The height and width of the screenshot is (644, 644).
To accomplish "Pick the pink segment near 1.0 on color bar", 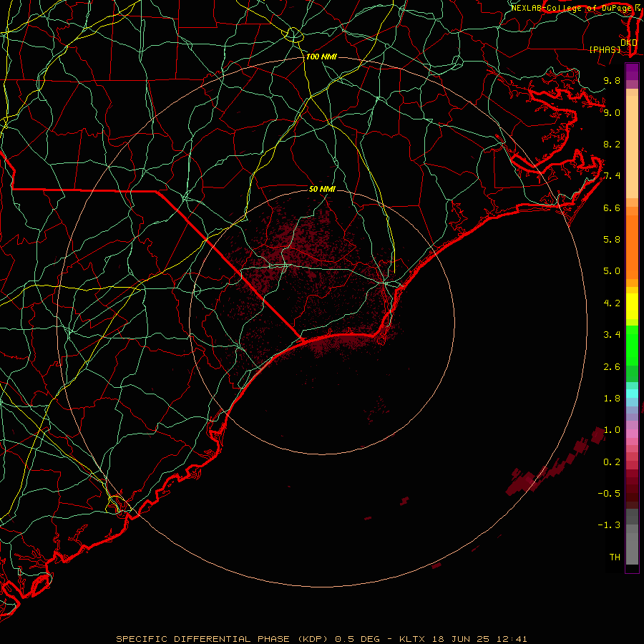I will [x=632, y=434].
